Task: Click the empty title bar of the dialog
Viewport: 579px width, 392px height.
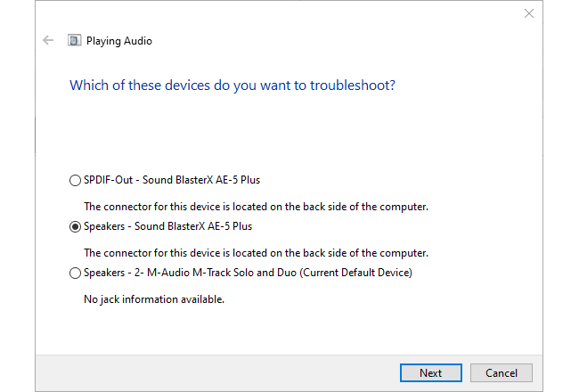Action: [267, 13]
